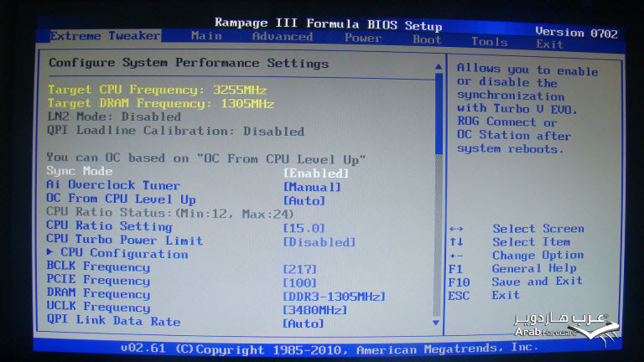Switch to the Advanced tab
The width and height of the screenshot is (644, 362).
pos(283,37)
